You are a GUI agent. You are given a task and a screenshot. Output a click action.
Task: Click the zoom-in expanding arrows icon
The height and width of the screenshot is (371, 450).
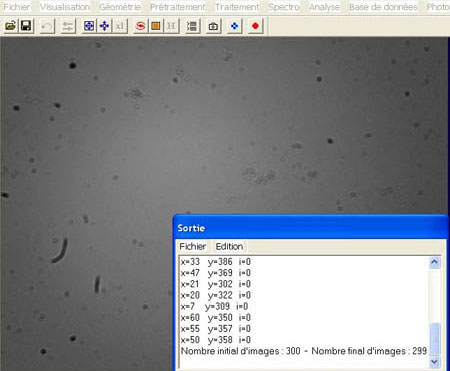(89, 26)
